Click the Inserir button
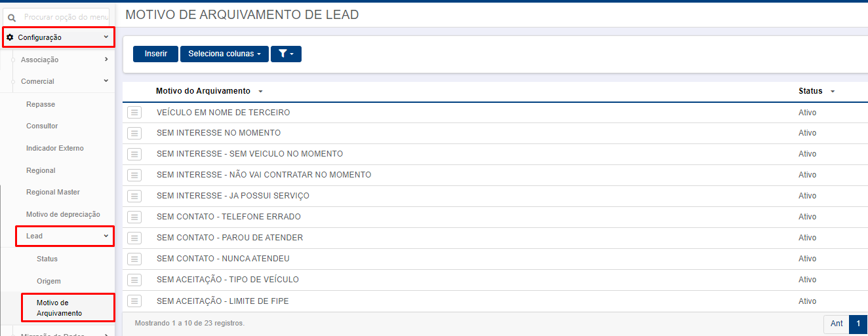 (156, 54)
